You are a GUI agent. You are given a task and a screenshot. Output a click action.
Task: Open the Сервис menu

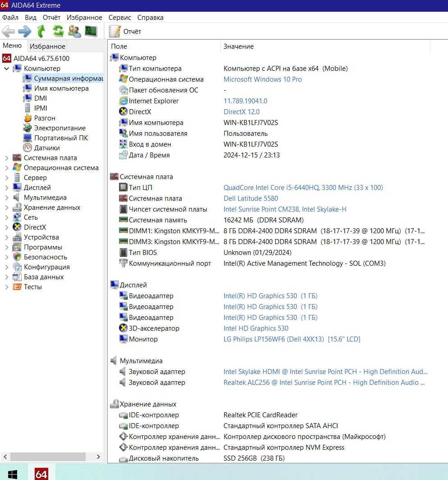119,18
